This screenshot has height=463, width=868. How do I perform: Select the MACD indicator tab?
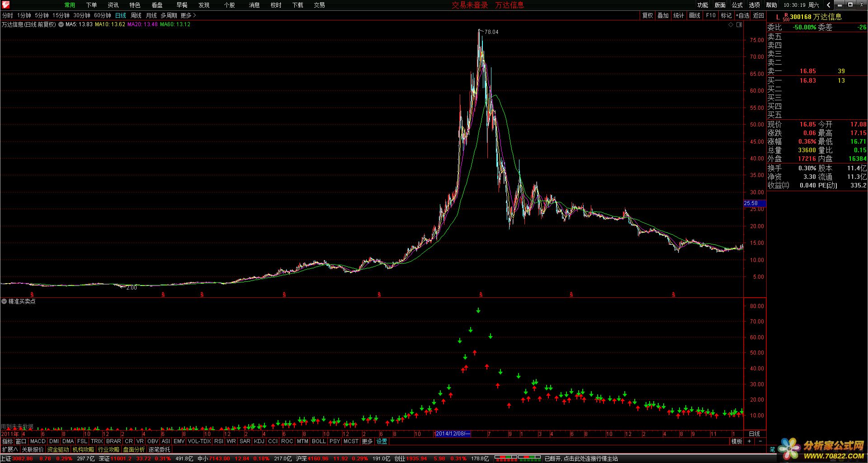pyautogui.click(x=38, y=441)
